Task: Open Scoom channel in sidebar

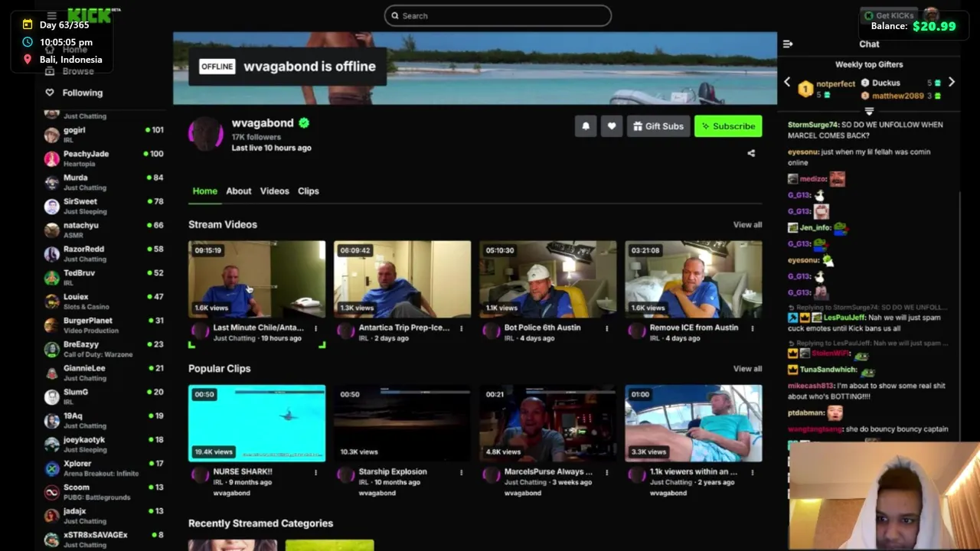Action: click(103, 491)
